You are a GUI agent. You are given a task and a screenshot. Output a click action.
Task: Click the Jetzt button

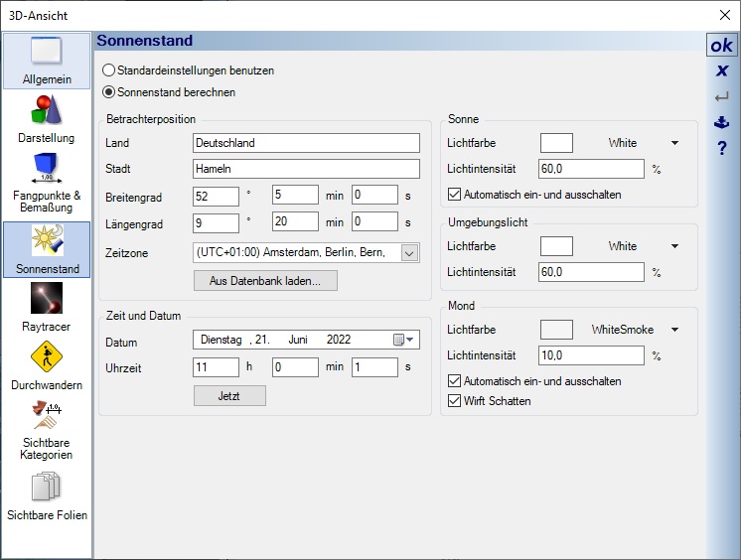(x=229, y=396)
